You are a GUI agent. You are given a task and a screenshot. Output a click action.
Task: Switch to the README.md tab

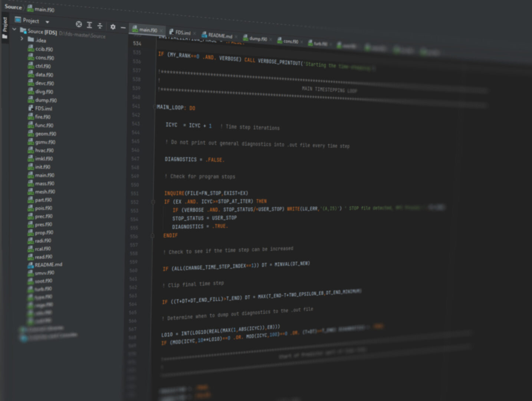(220, 36)
